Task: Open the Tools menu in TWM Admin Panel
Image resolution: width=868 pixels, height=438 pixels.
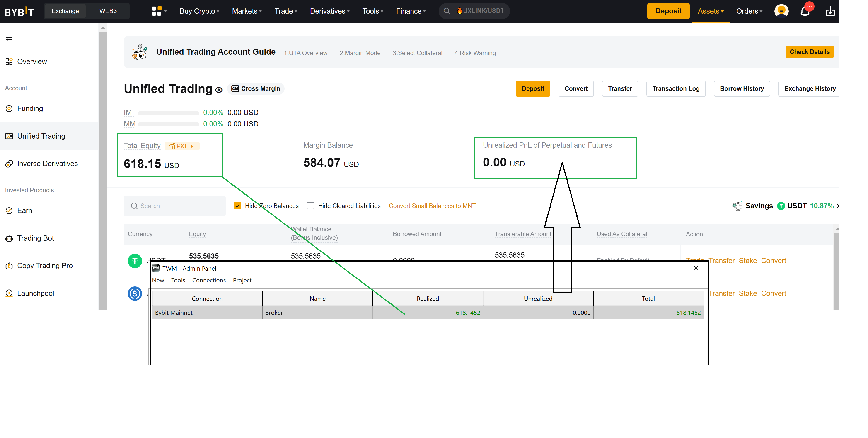Action: click(178, 280)
